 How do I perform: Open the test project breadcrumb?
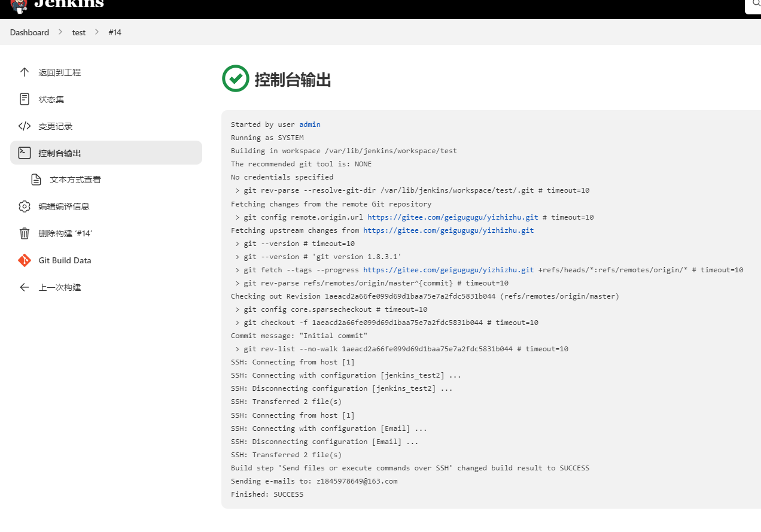(x=79, y=32)
